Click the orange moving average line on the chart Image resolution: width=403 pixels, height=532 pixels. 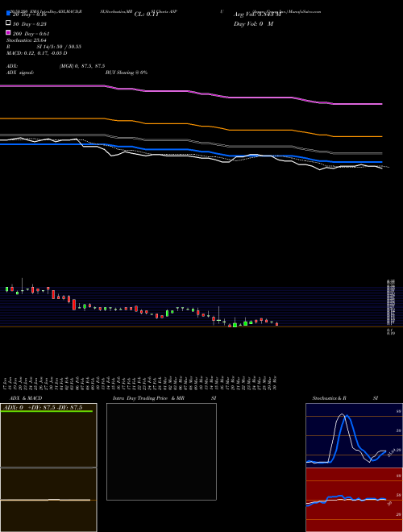click(x=191, y=124)
